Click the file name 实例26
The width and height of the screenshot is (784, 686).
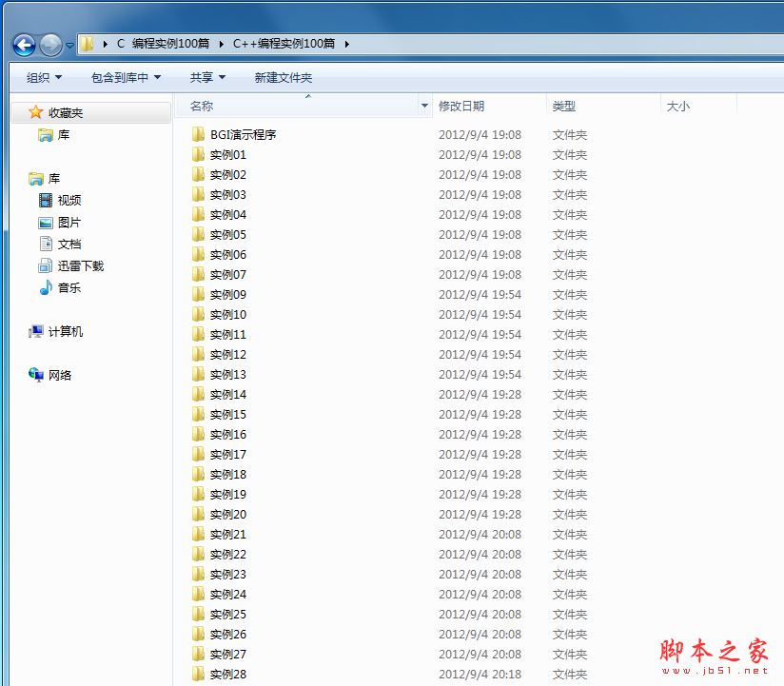pos(228,635)
